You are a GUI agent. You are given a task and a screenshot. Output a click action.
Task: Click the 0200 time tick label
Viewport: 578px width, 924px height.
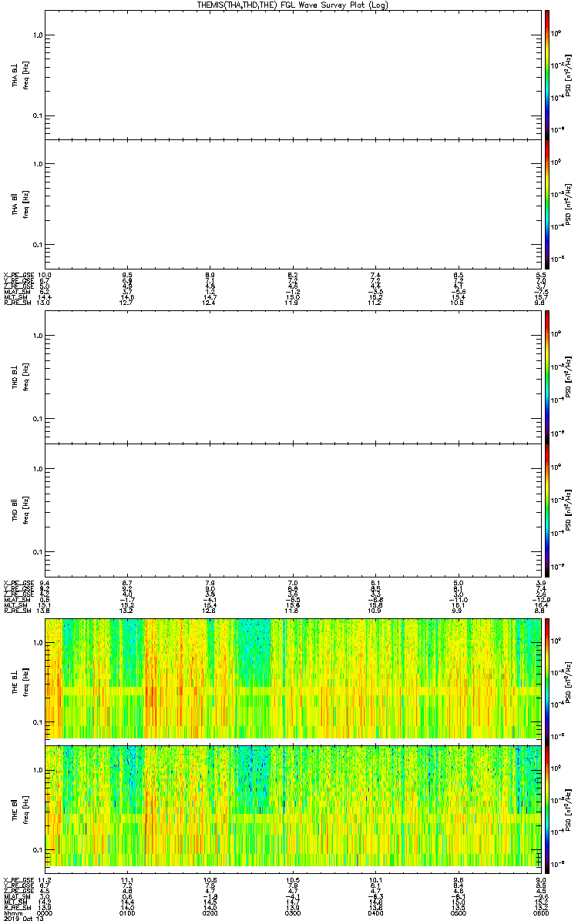pos(210,913)
